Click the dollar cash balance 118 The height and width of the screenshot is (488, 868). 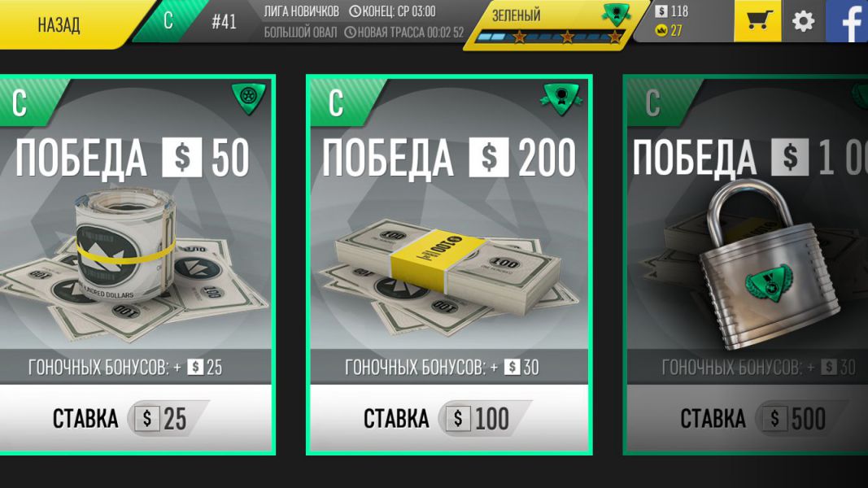pos(671,11)
